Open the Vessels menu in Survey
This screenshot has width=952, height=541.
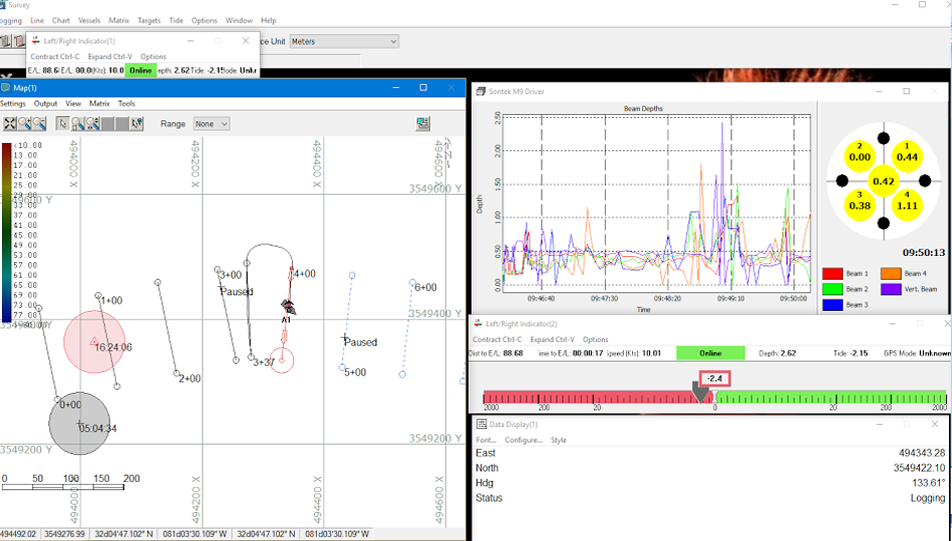coord(89,20)
